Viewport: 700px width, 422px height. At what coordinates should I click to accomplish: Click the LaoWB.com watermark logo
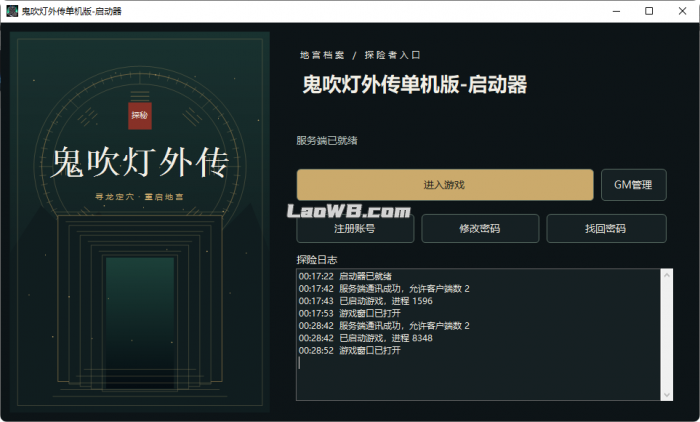click(x=349, y=211)
